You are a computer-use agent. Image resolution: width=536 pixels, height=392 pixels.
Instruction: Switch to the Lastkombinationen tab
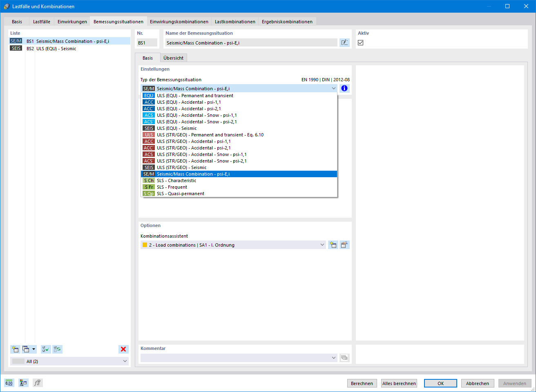tap(235, 22)
